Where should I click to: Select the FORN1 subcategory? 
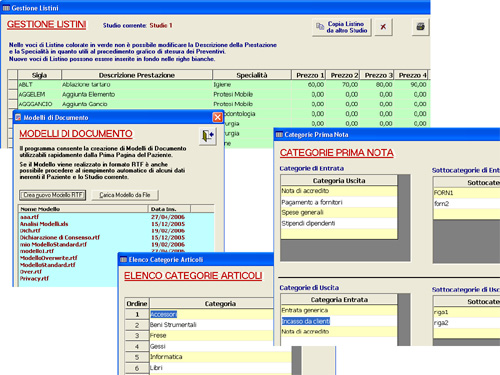point(467,193)
